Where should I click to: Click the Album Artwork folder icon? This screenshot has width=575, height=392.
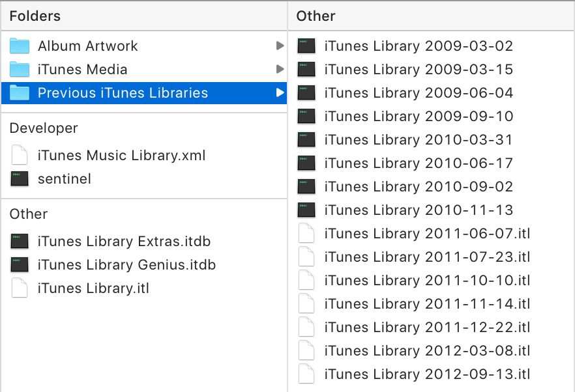point(20,46)
